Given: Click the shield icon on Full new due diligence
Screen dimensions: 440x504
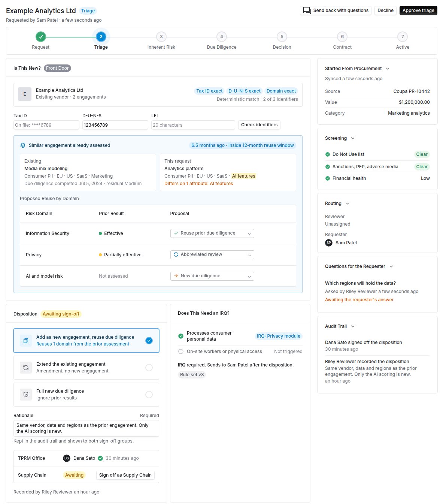Looking at the screenshot, I should 26,395.
